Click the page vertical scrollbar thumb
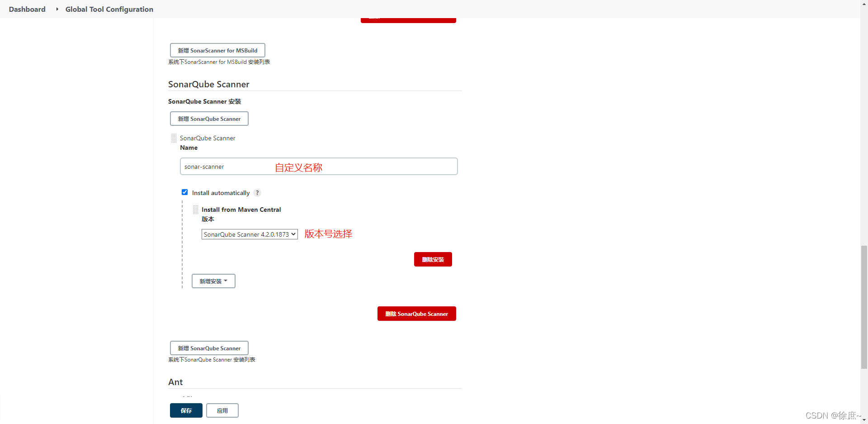The image size is (868, 424). (x=864, y=307)
